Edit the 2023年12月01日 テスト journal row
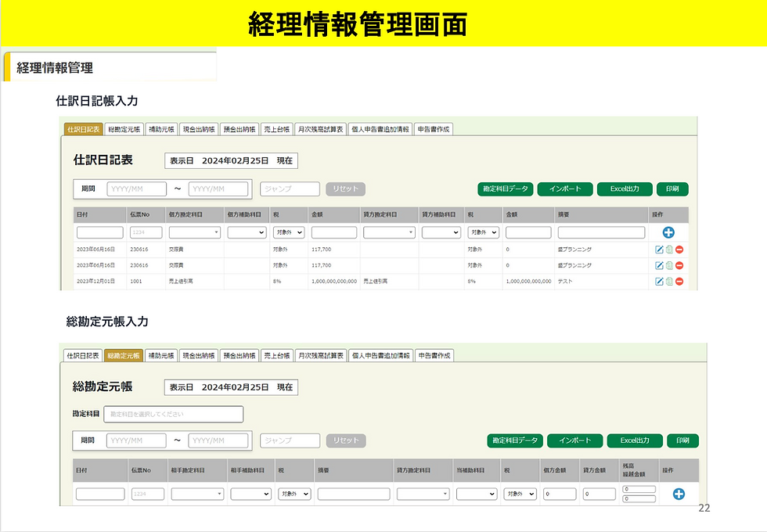 coord(659,281)
